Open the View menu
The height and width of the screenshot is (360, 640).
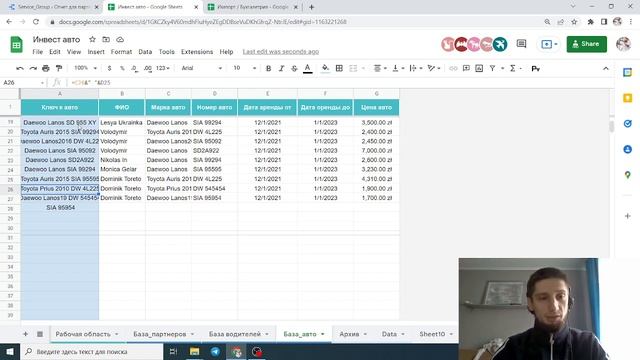[74, 52]
